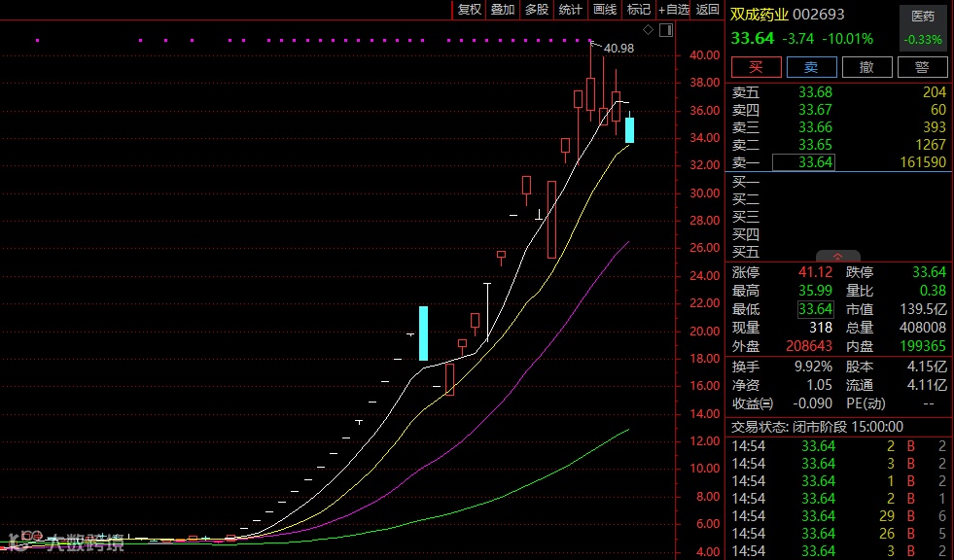Click the tall cyan candlestick near 20.00
This screenshot has height=560, width=954.
(x=423, y=333)
